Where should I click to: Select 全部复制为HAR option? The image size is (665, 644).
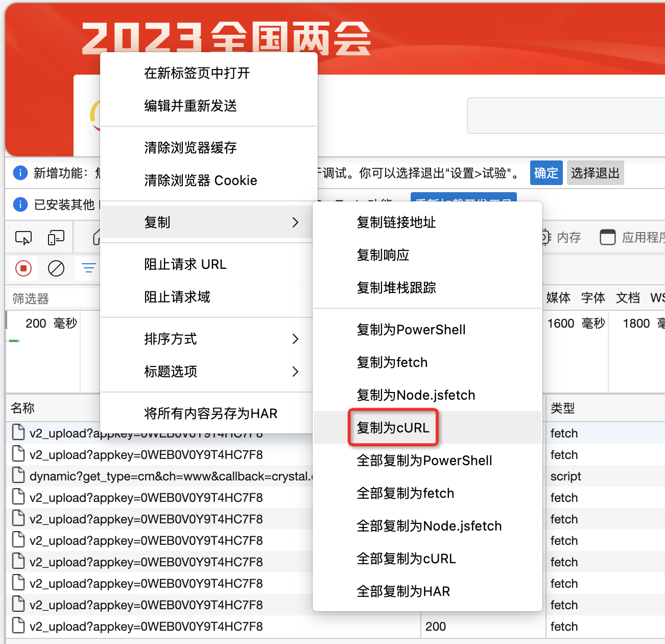pos(403,591)
